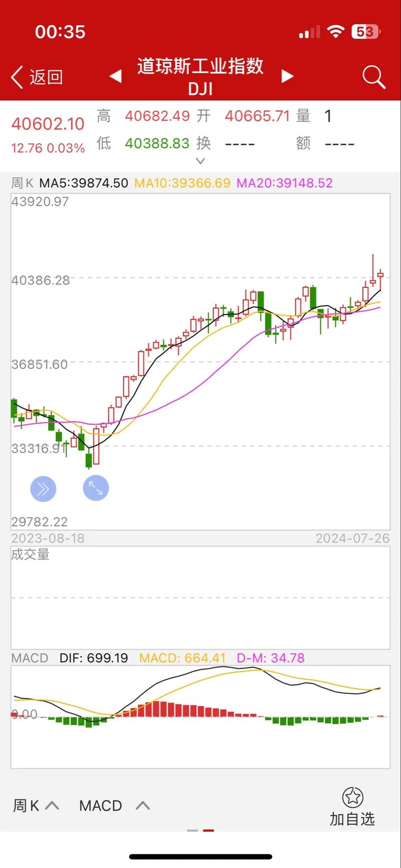Tap the MA10 moving average label
The height and width of the screenshot is (868, 401).
coord(182,183)
